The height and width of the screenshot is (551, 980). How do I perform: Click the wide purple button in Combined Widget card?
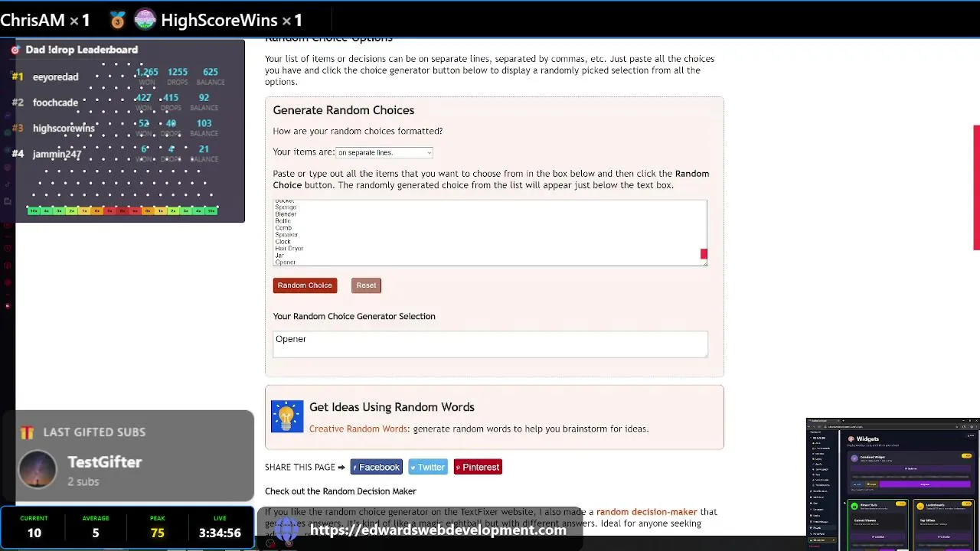925,484
